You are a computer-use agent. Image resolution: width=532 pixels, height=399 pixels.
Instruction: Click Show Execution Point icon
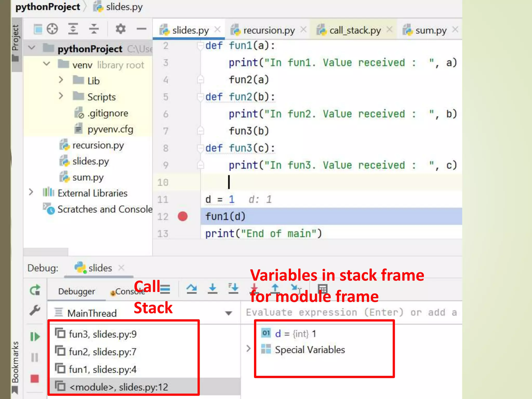(x=165, y=289)
